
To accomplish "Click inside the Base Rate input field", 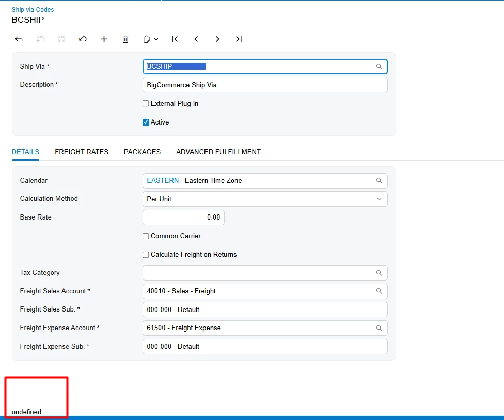I will coord(183,217).
